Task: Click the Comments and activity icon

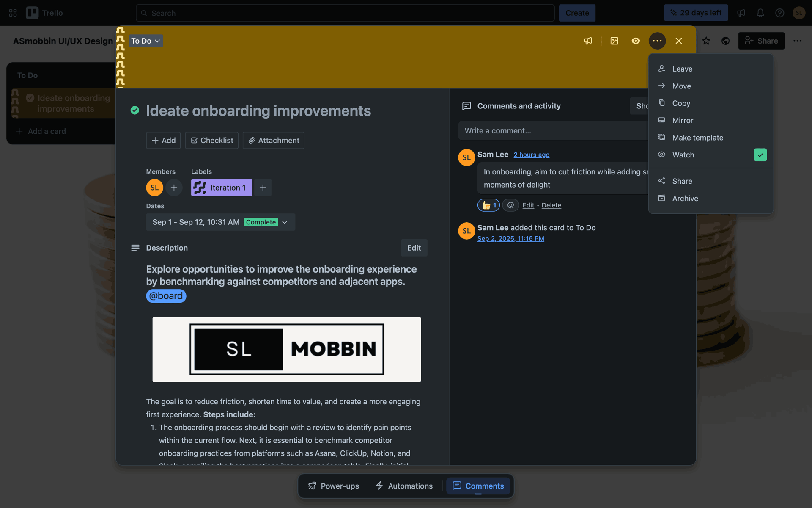Action: click(466, 106)
